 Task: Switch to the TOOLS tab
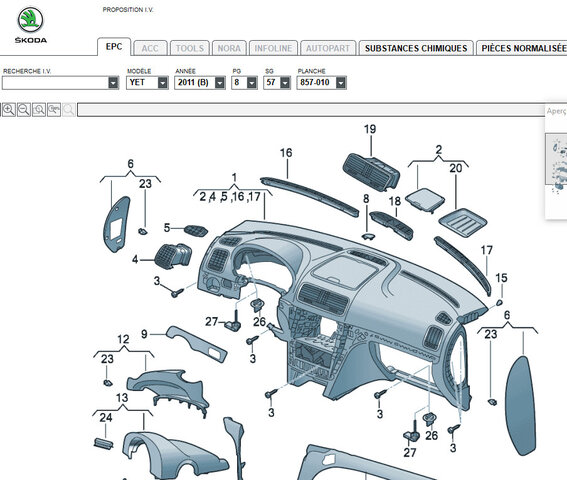190,48
